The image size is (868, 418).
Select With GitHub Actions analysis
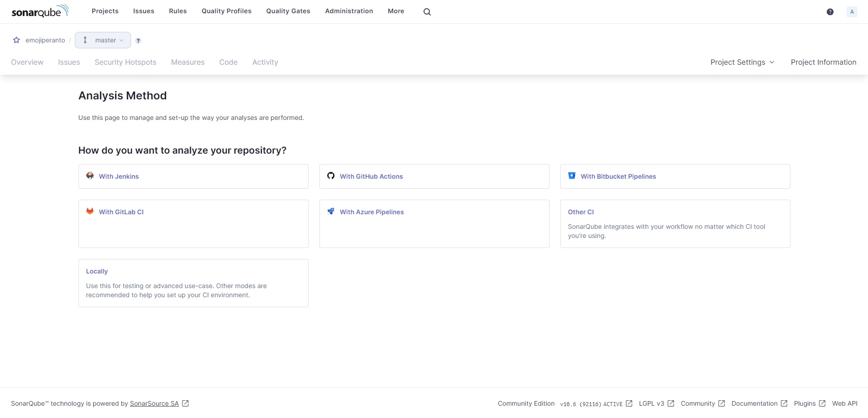(371, 176)
